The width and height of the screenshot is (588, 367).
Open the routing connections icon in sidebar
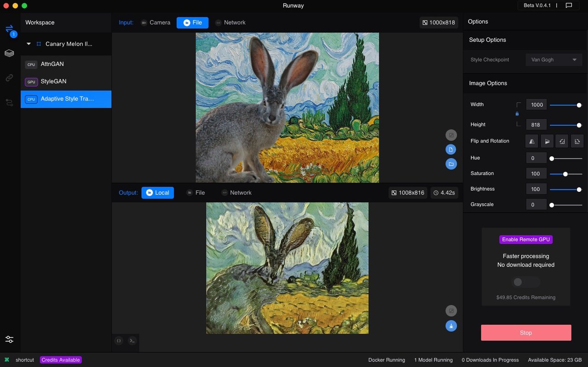[x=9, y=103]
